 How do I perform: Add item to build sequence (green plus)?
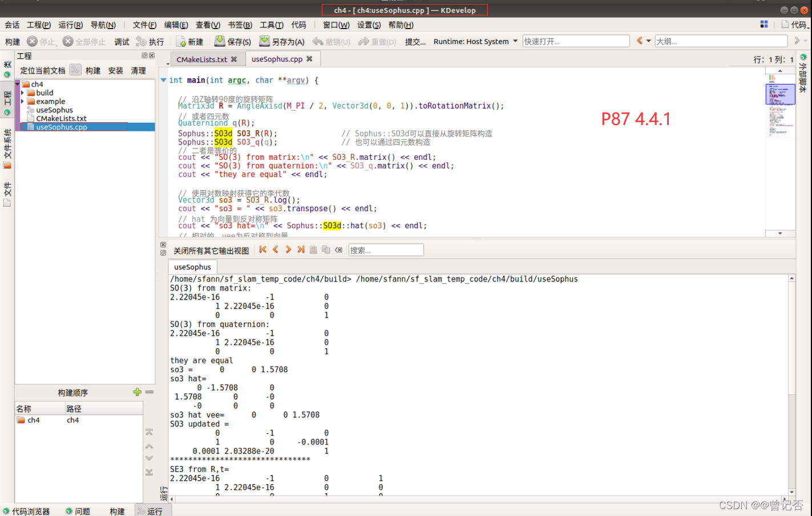[137, 392]
